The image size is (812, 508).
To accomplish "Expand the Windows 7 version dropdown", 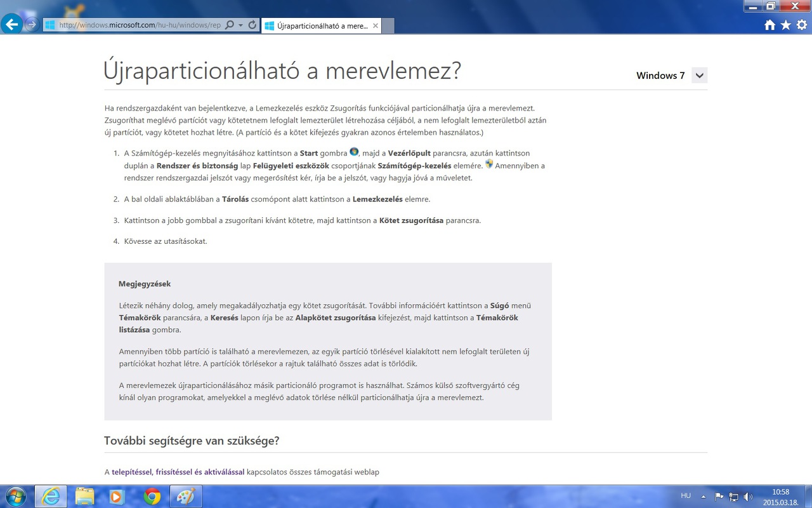I will coord(699,76).
